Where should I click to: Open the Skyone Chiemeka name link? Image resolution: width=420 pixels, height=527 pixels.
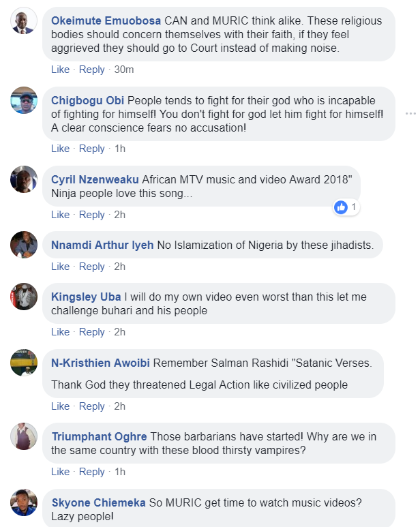[98, 502]
